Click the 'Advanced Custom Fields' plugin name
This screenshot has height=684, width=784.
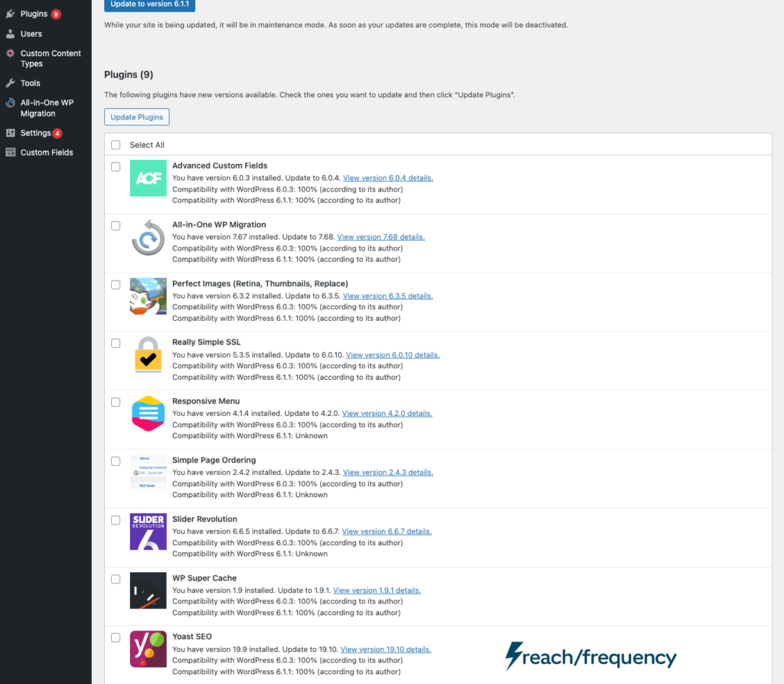[x=220, y=165]
